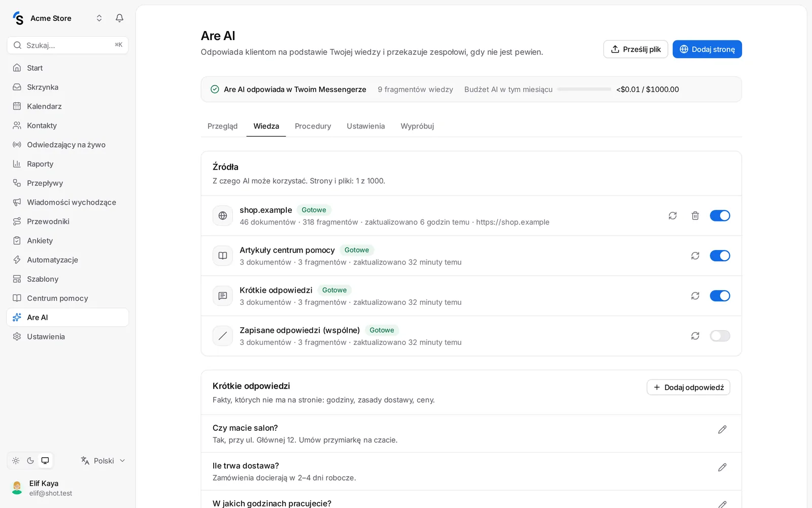
Task: Focus the Szukaj search field
Action: pyautogui.click(x=67, y=45)
